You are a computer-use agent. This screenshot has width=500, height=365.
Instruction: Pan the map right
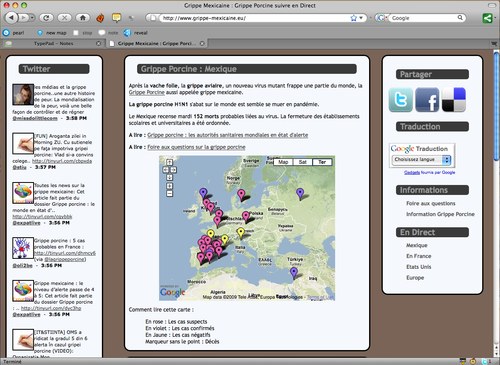(173, 170)
